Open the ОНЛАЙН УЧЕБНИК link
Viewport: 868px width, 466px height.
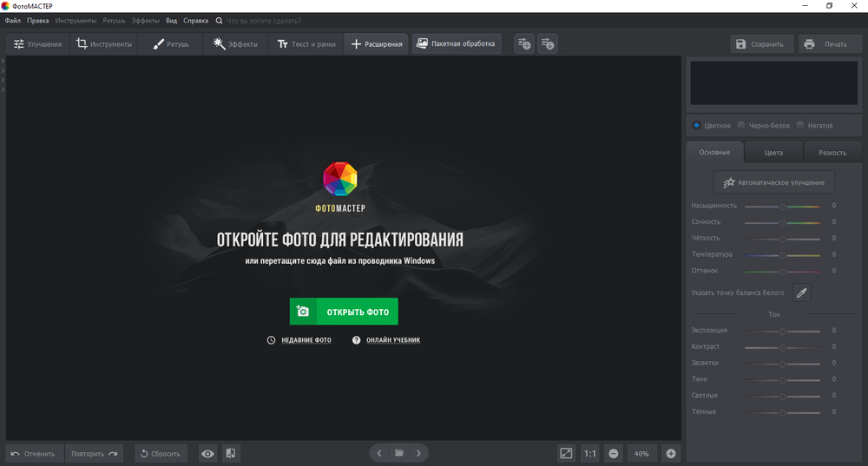[393, 340]
